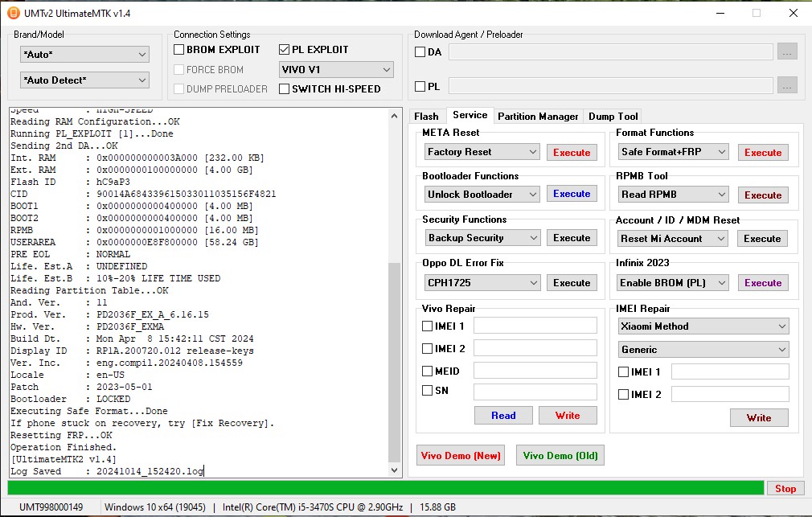Expand the Reset Mi Account dropdown

pos(673,238)
